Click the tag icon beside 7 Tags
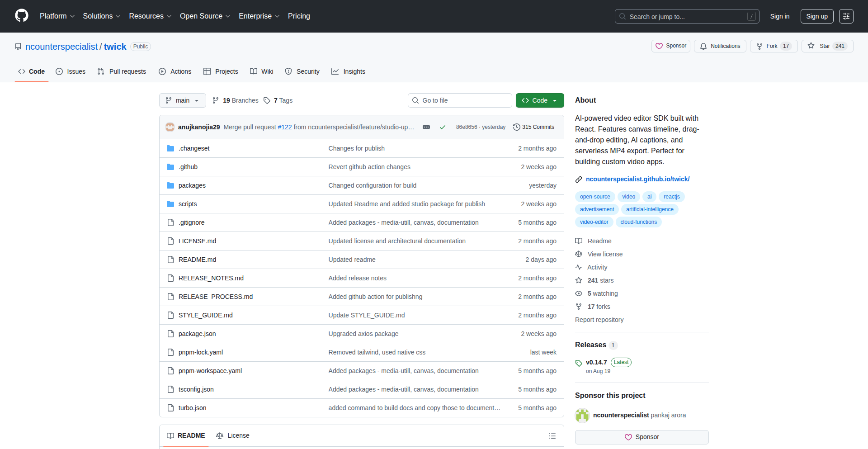The width and height of the screenshot is (868, 449). [267, 100]
